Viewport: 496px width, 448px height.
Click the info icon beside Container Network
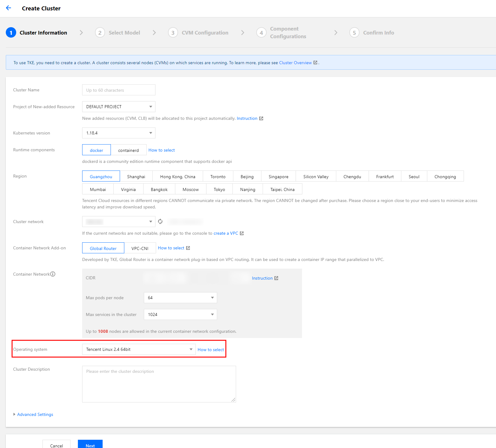(x=53, y=274)
